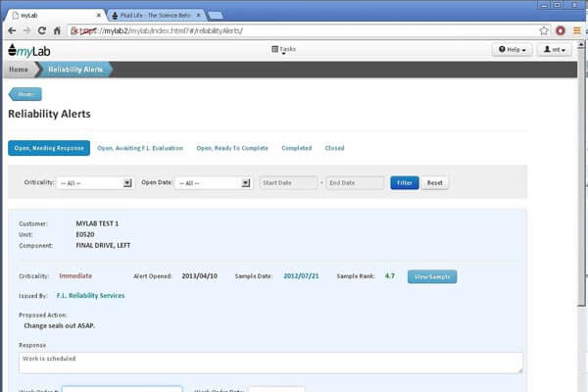Click the myLab logo
This screenshot has width=588, height=392.
28,49
